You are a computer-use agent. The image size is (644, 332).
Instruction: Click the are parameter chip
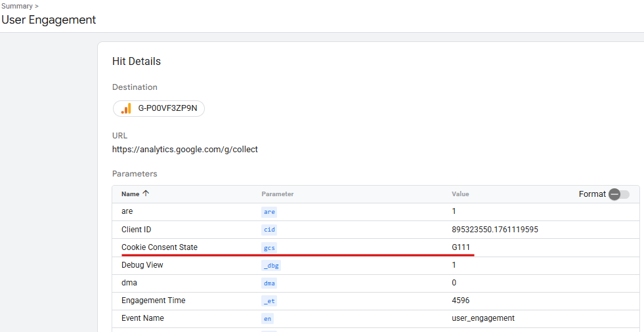tap(269, 212)
